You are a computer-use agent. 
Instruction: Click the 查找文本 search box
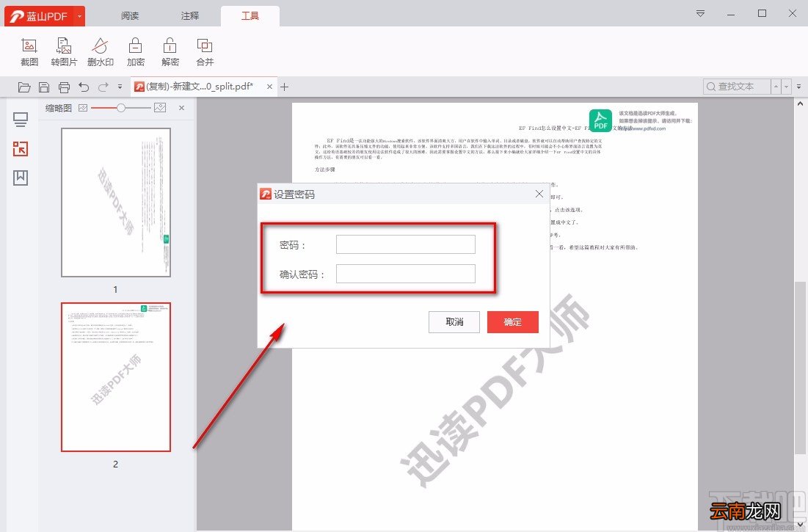737,87
